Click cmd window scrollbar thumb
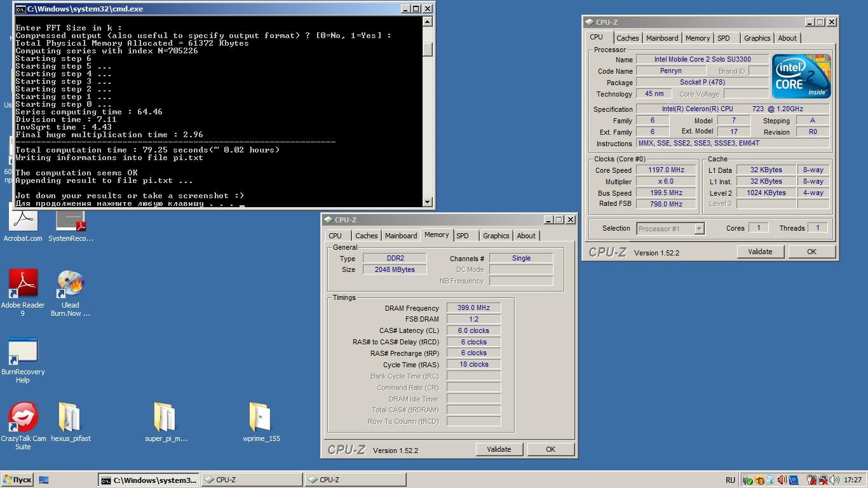 428,49
